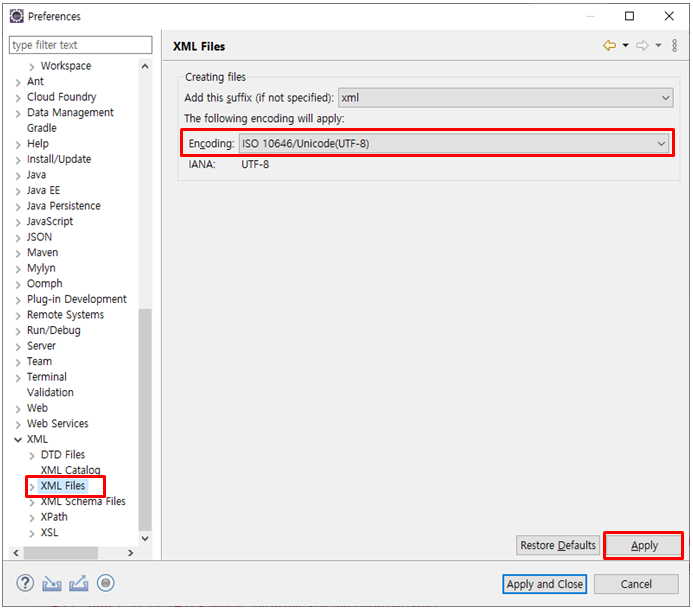Open the help question mark icon

coord(25,583)
